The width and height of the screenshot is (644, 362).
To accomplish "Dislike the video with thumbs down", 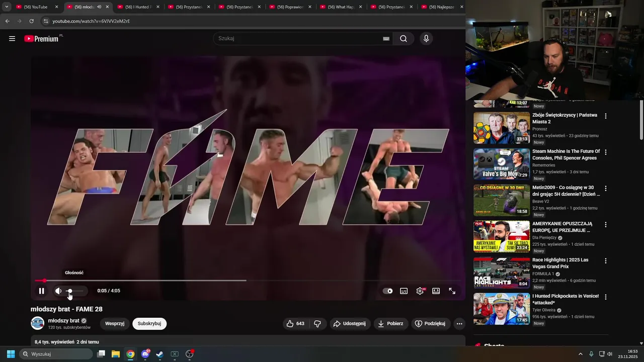I will click(317, 323).
